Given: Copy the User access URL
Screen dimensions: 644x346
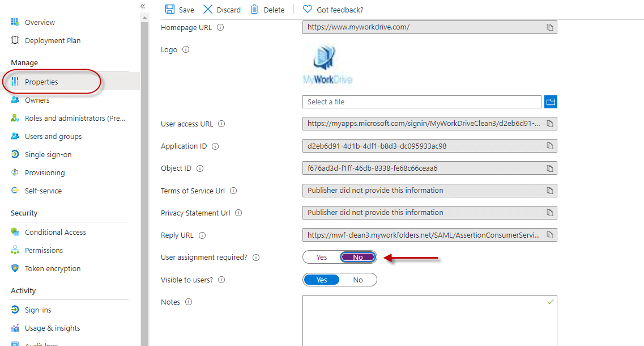Looking at the screenshot, I should (549, 124).
